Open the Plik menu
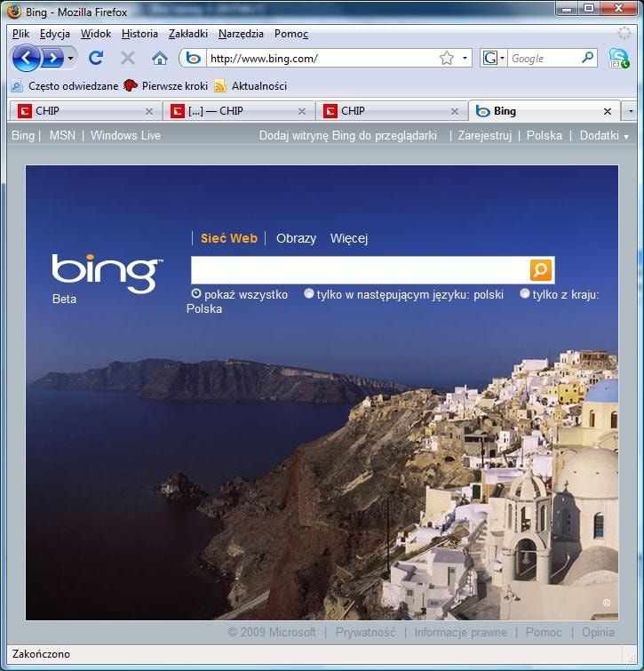Screen dimensions: 644x671 [20, 34]
